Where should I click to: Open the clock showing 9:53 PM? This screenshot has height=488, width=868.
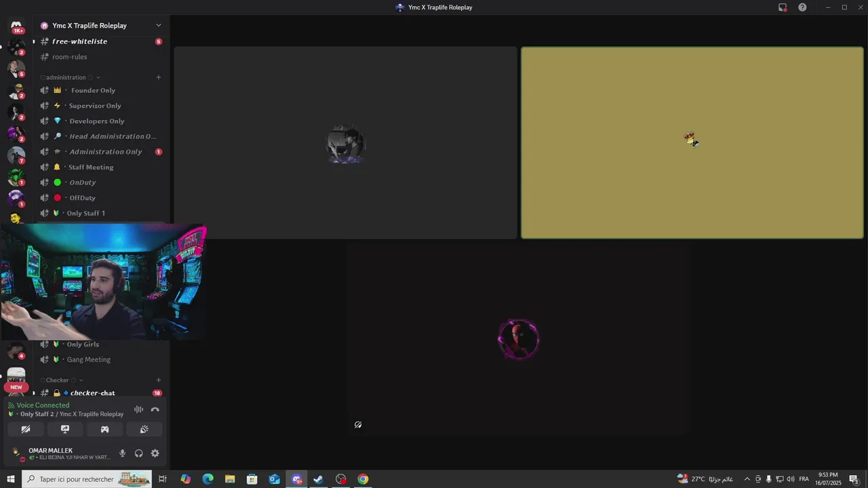828,479
